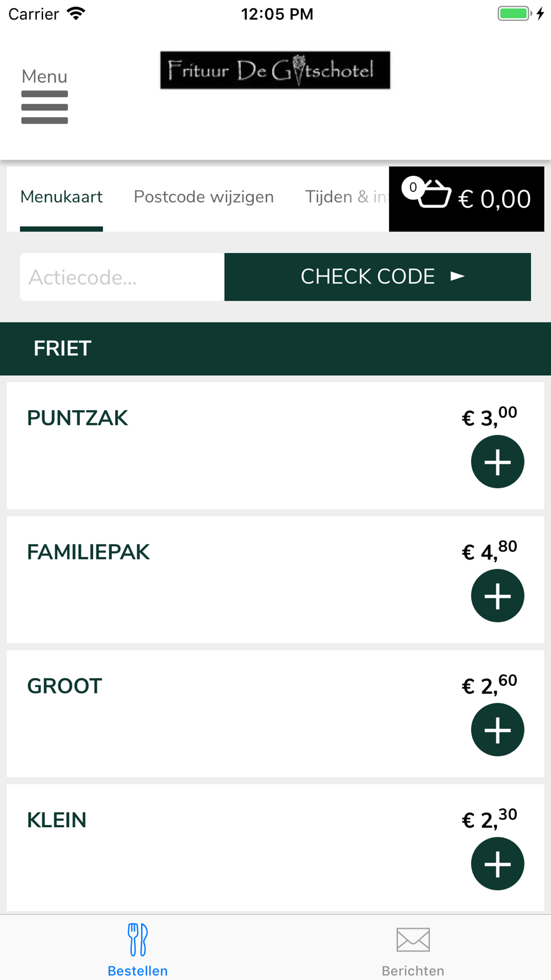Select the KLEIN item name
Viewport: 551px width, 980px height.
pos(57,820)
